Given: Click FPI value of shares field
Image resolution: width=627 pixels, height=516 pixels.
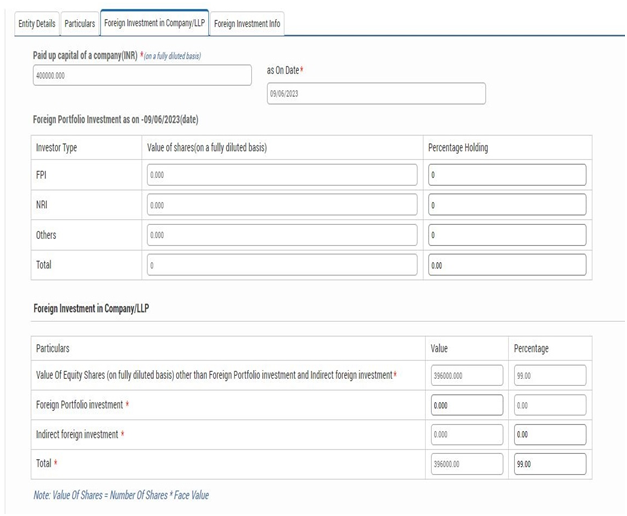Looking at the screenshot, I should pyautogui.click(x=281, y=175).
